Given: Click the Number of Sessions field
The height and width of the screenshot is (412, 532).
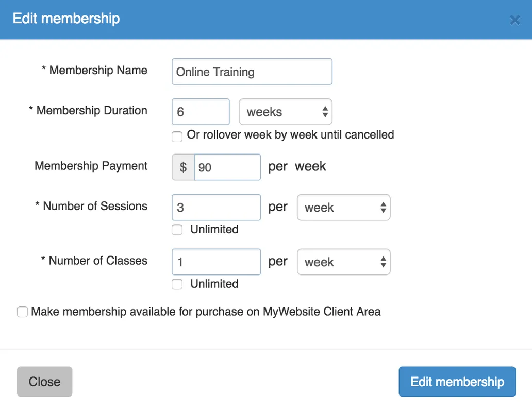Looking at the screenshot, I should click(x=216, y=208).
